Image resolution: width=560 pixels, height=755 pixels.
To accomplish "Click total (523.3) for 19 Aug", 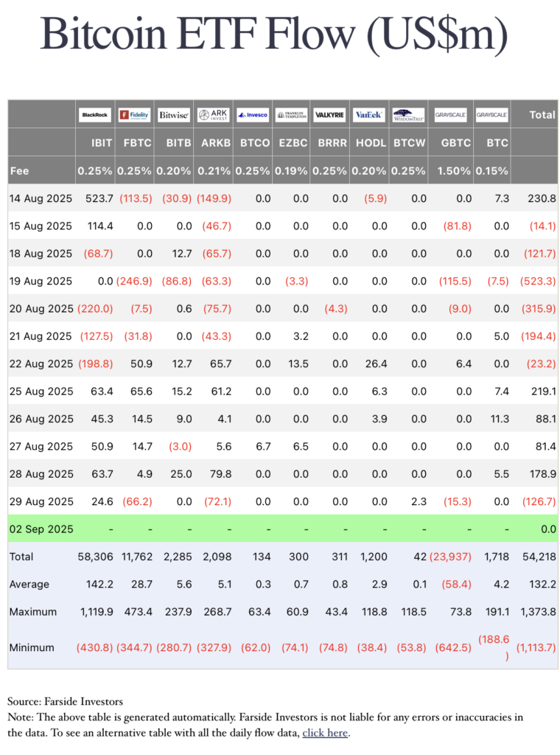I will 538,281.
